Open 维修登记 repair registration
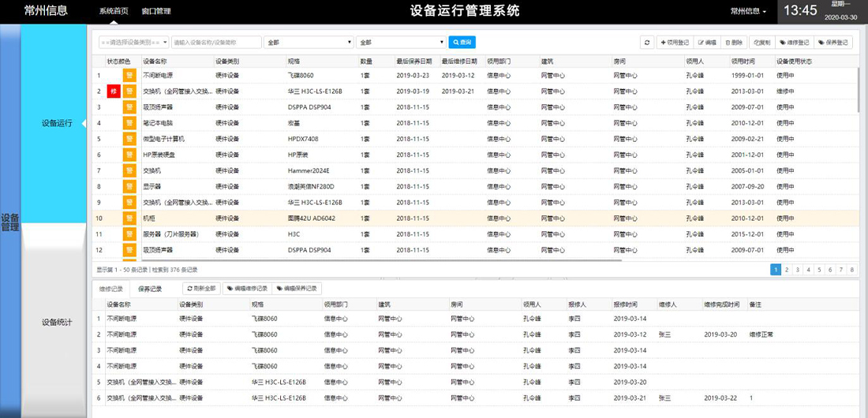Screen dimensions: 868x418 [x=794, y=43]
